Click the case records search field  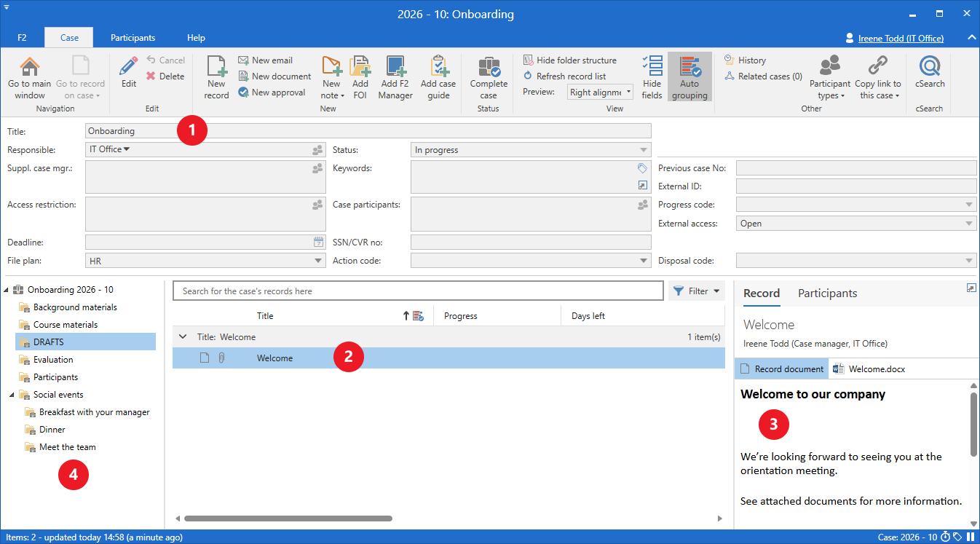tap(419, 291)
